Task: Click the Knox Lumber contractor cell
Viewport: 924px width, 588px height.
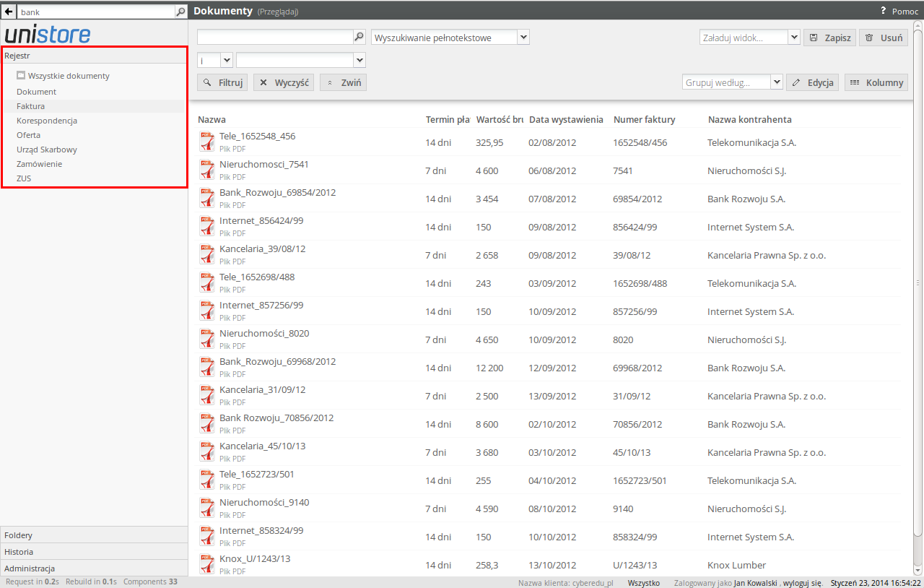Action: [x=736, y=565]
